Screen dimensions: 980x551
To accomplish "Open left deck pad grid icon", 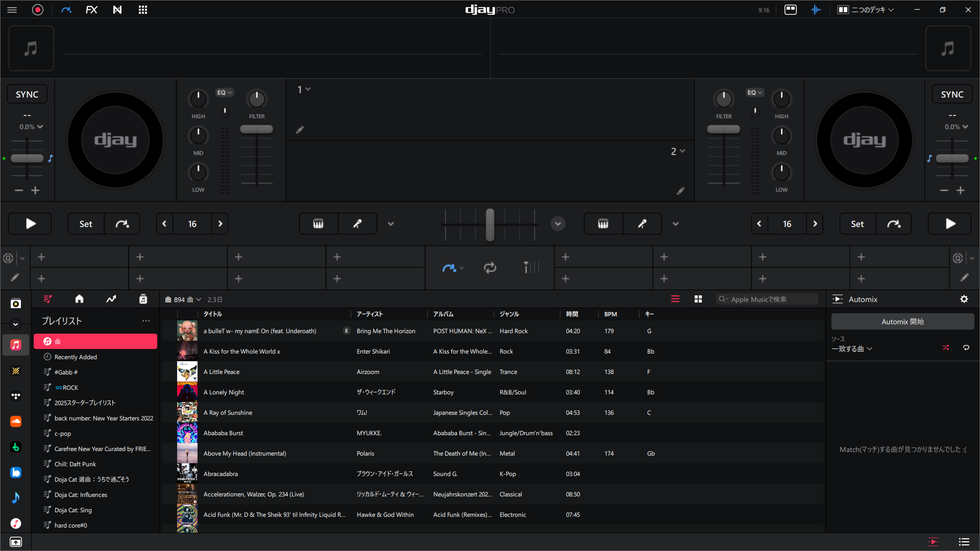I will click(318, 223).
